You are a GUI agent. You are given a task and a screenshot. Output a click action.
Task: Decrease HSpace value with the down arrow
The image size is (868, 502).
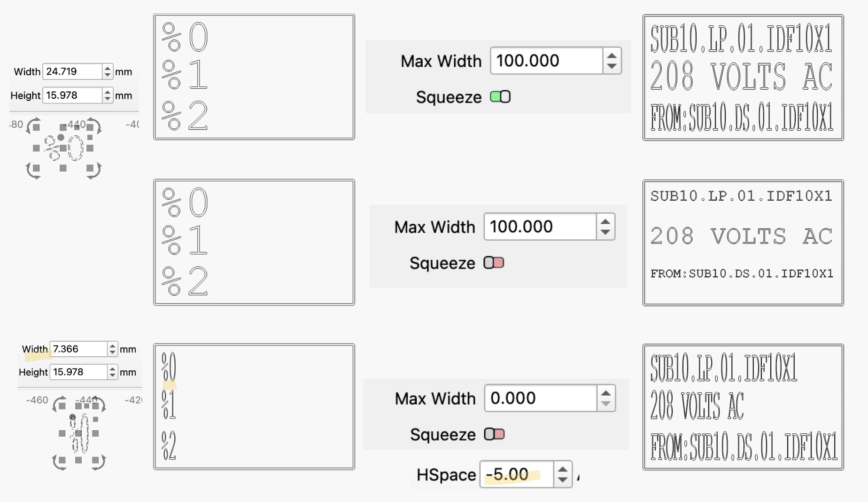pyautogui.click(x=563, y=480)
